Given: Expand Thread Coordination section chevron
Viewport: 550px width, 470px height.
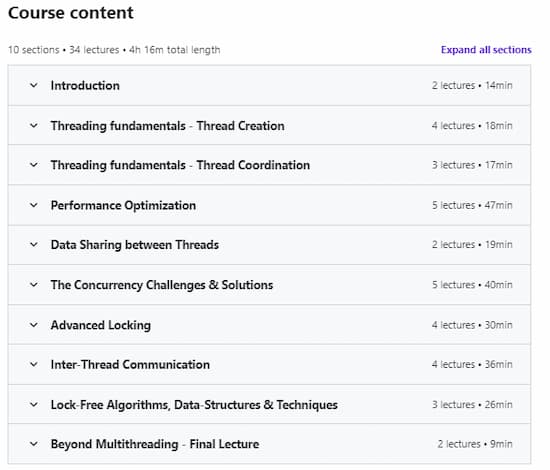Looking at the screenshot, I should [34, 165].
